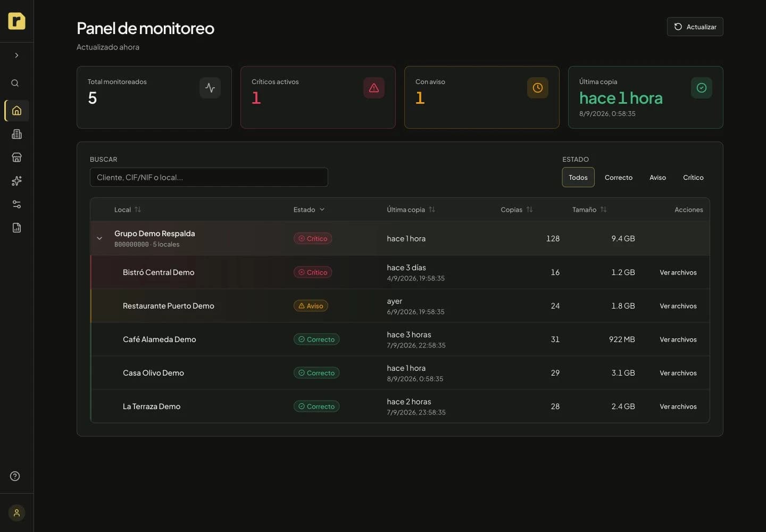Click the 922 MB size value
The height and width of the screenshot is (532, 766).
coord(622,339)
